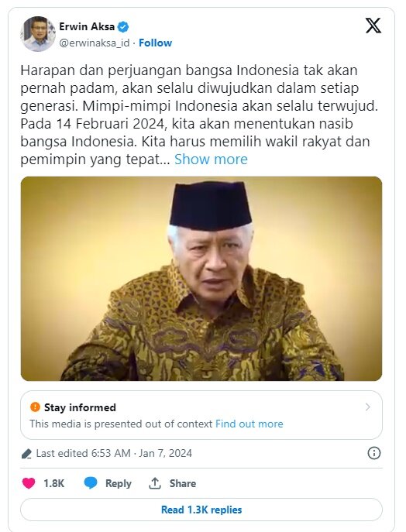Expand the Stay informed chevron arrow
Screen dimensions: 406x532
367,407
